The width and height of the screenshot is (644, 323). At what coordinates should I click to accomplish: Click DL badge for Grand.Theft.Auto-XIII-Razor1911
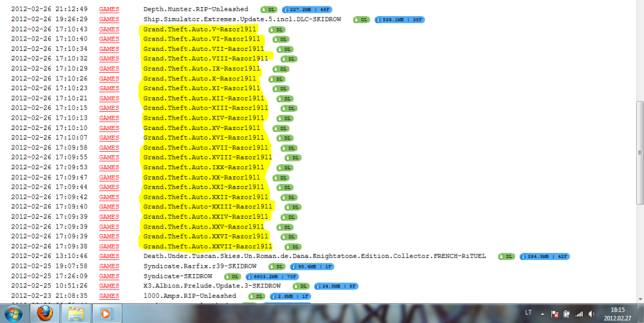click(289, 108)
